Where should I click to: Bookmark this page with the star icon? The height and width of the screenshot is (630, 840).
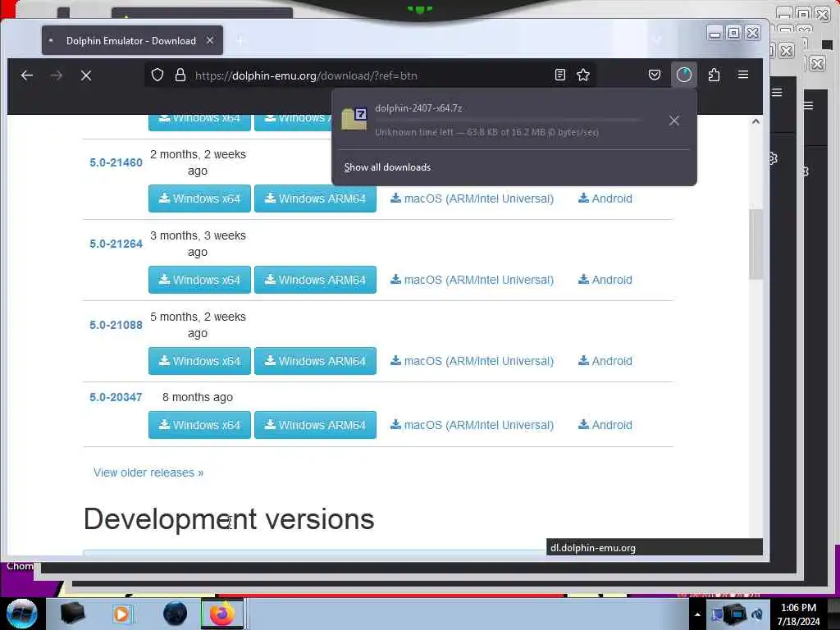click(x=583, y=75)
